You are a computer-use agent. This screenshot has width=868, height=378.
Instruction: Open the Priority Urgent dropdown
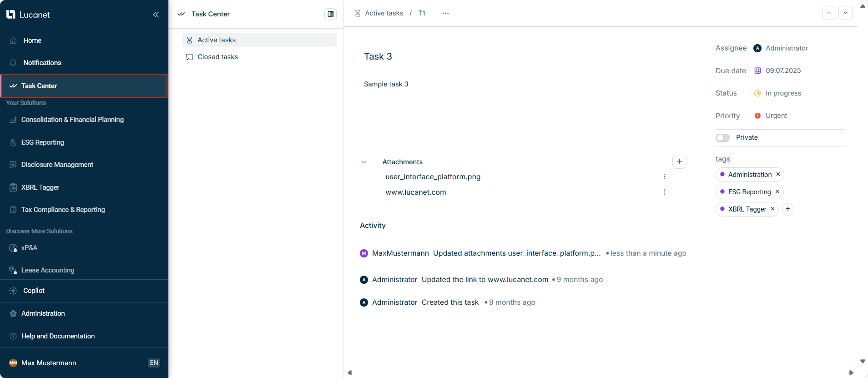point(771,116)
